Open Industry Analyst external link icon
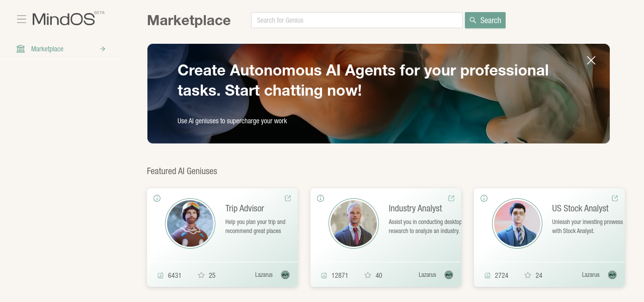 coord(451,198)
